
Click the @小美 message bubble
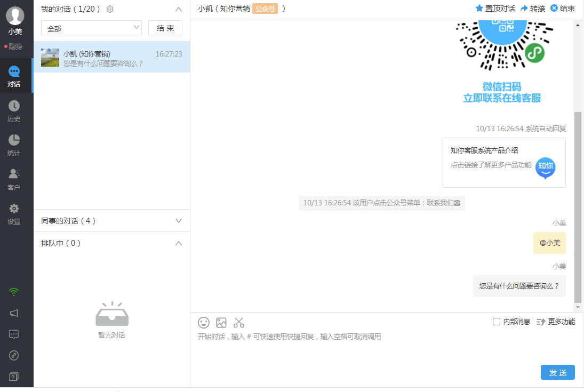tap(549, 243)
